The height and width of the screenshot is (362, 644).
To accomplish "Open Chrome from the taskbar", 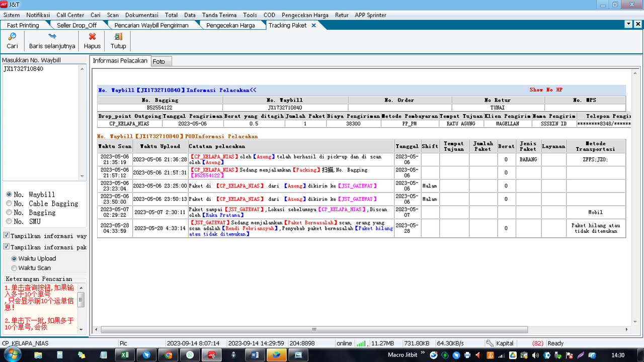I will coord(168,355).
